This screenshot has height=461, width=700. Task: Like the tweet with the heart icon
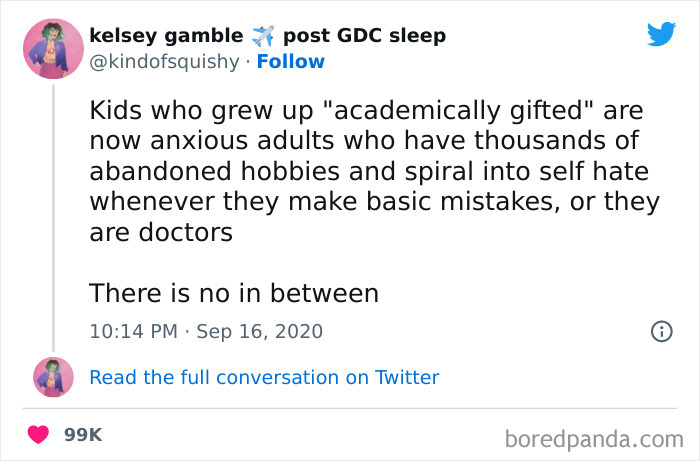pos(40,436)
